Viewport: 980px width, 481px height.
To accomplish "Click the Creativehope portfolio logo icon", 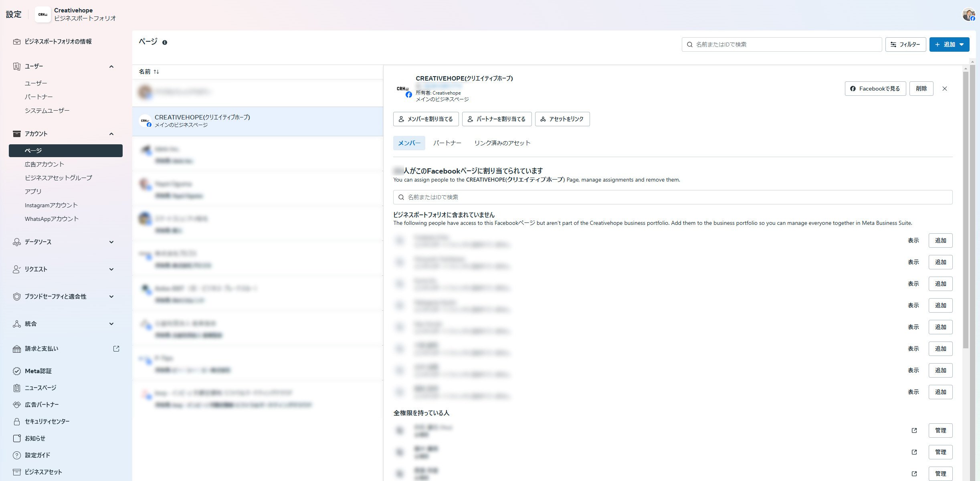I will [43, 14].
